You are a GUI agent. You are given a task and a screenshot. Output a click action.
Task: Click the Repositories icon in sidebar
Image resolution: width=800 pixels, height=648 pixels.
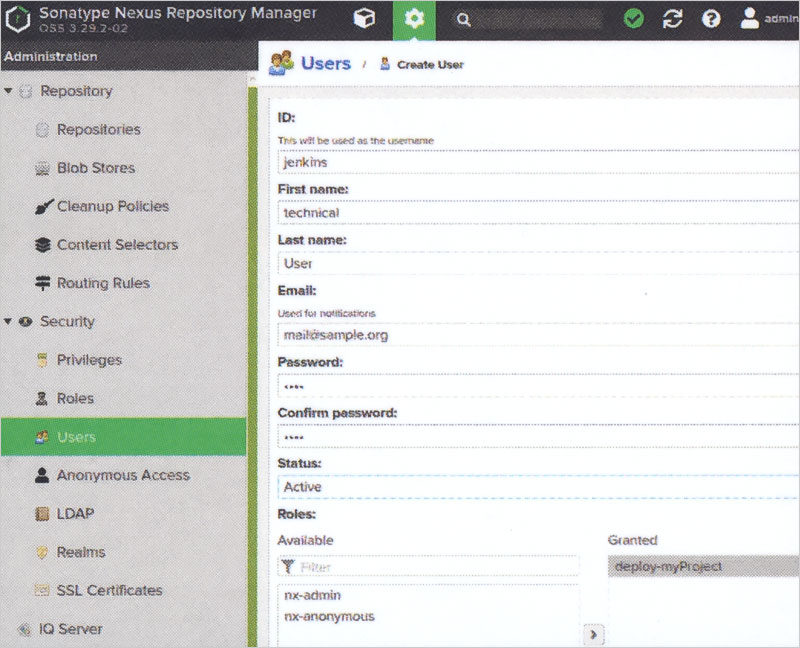42,130
